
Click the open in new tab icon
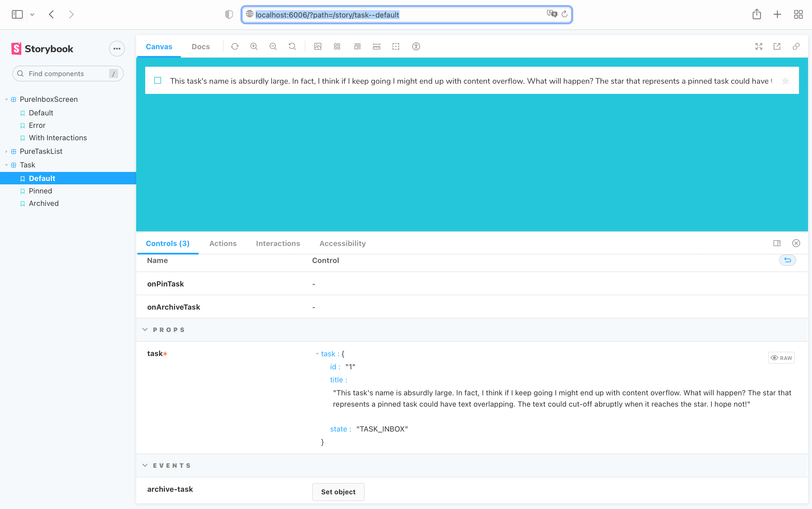click(777, 46)
